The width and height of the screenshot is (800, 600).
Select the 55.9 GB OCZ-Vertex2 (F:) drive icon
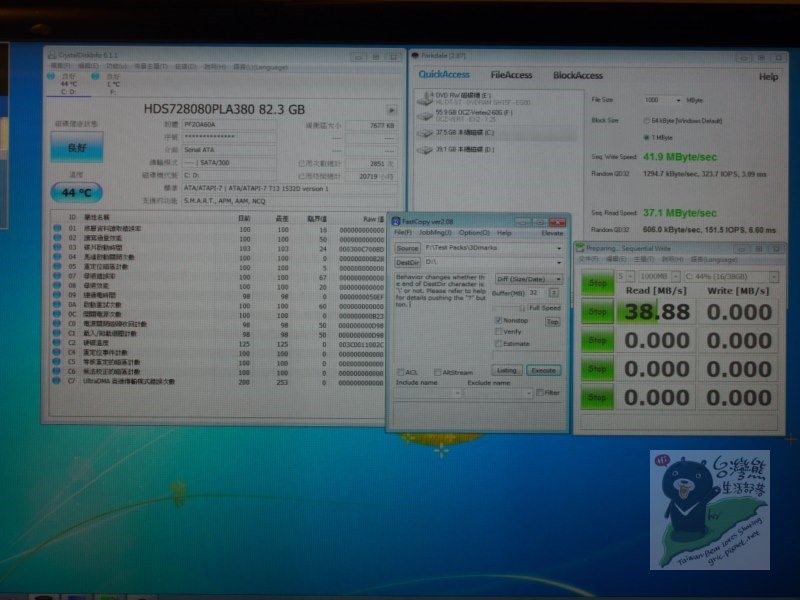tap(425, 116)
